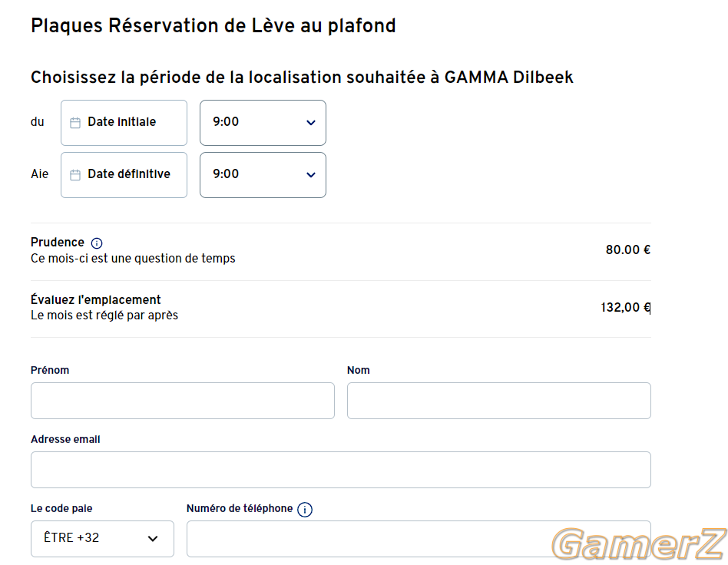Click the chevron arrow of the end time
The height and width of the screenshot is (565, 728).
(311, 174)
